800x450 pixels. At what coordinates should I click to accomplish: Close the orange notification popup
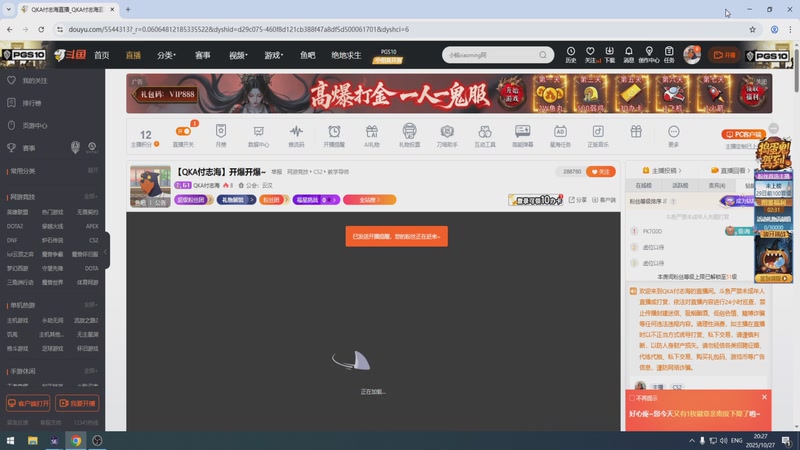coord(764,397)
